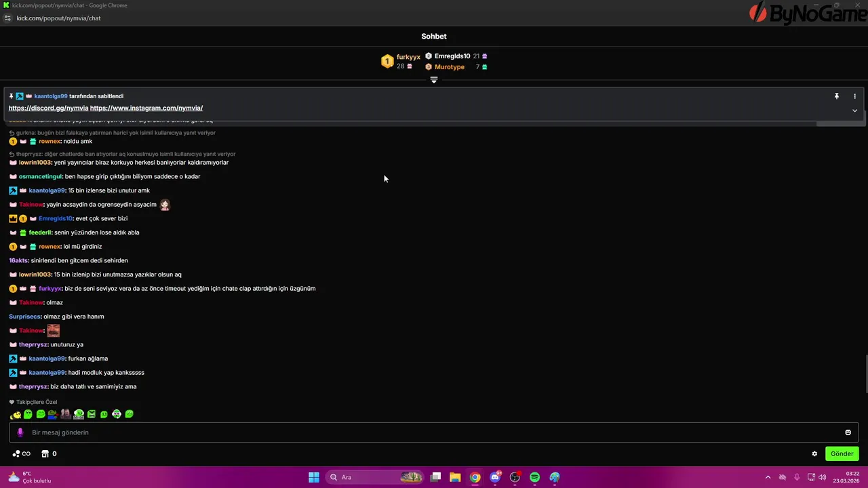Select Emregids10 on the gift leaderboard
The height and width of the screenshot is (488, 868).
tap(452, 56)
